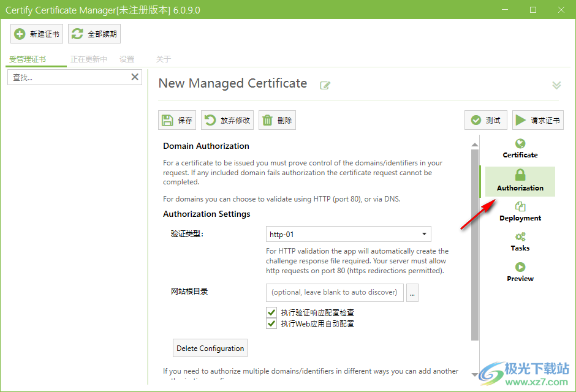
Task: Maximize the Certify Certificate Manager window
Action: click(x=533, y=10)
